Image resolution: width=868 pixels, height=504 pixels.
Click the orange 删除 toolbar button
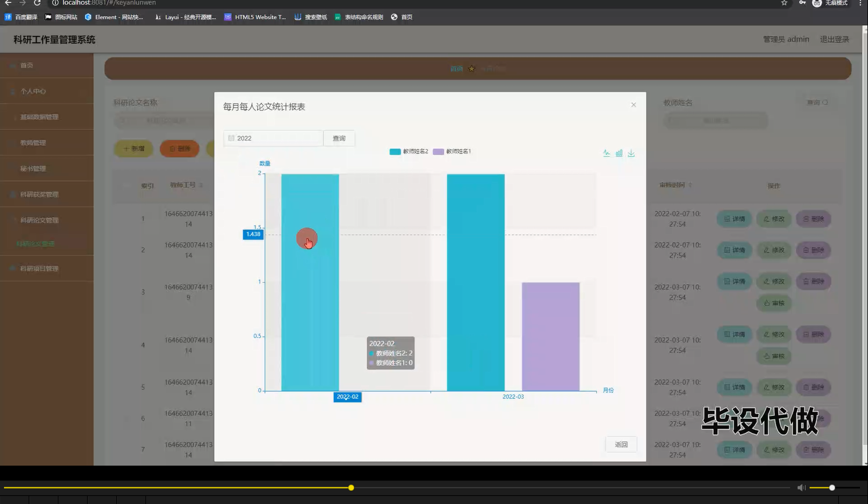tap(180, 148)
